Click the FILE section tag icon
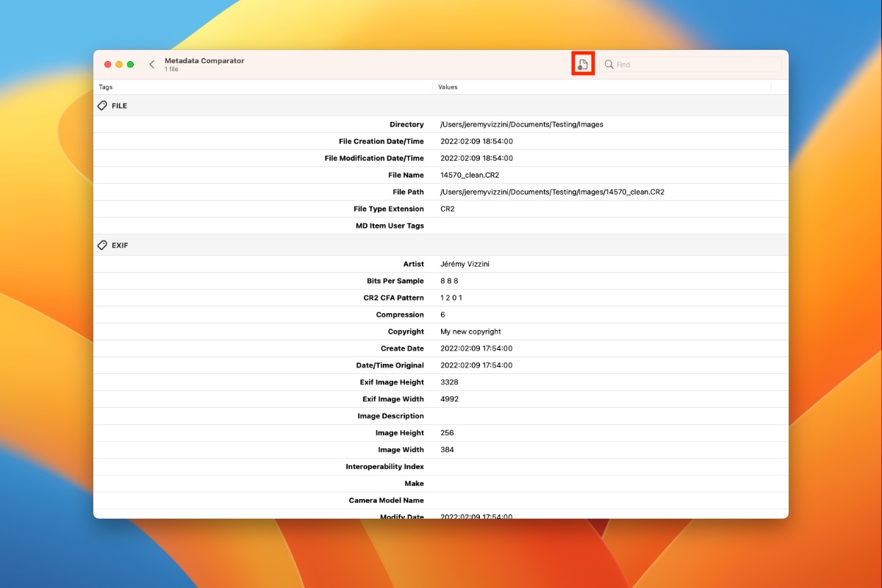The image size is (882, 588). [102, 106]
